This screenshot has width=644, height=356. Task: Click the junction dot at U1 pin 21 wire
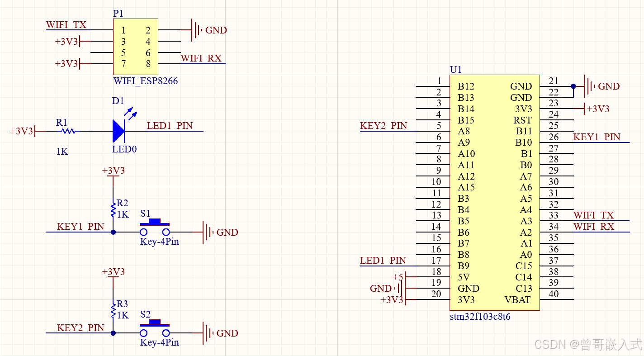[573, 86]
